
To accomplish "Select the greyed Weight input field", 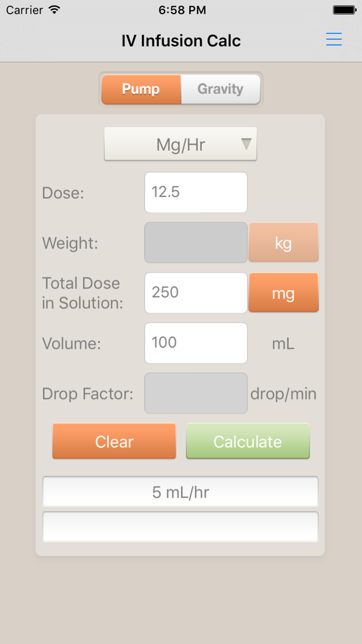I will pyautogui.click(x=196, y=242).
